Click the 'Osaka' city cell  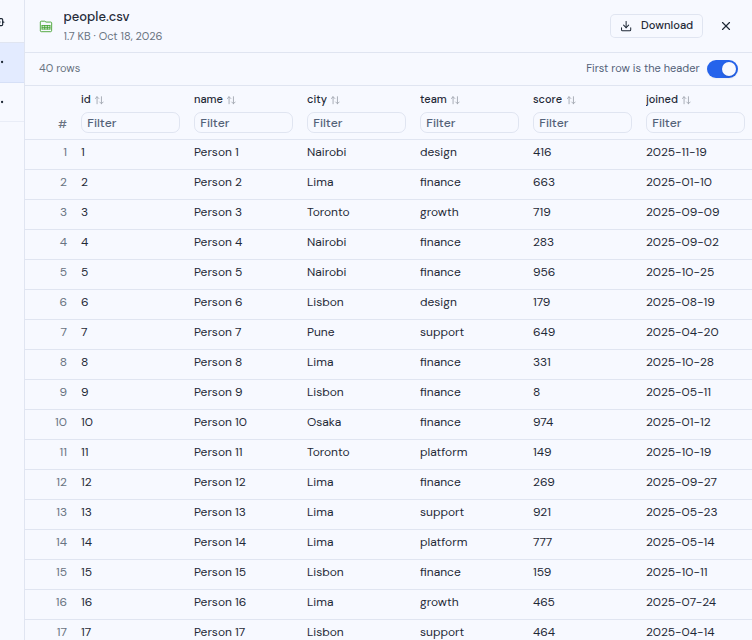(x=324, y=422)
